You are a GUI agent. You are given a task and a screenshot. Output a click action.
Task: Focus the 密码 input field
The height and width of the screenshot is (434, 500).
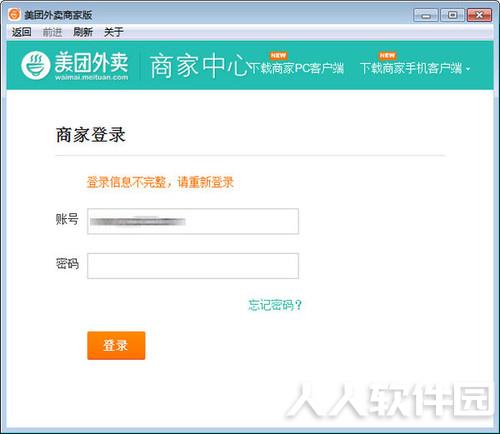(x=193, y=266)
